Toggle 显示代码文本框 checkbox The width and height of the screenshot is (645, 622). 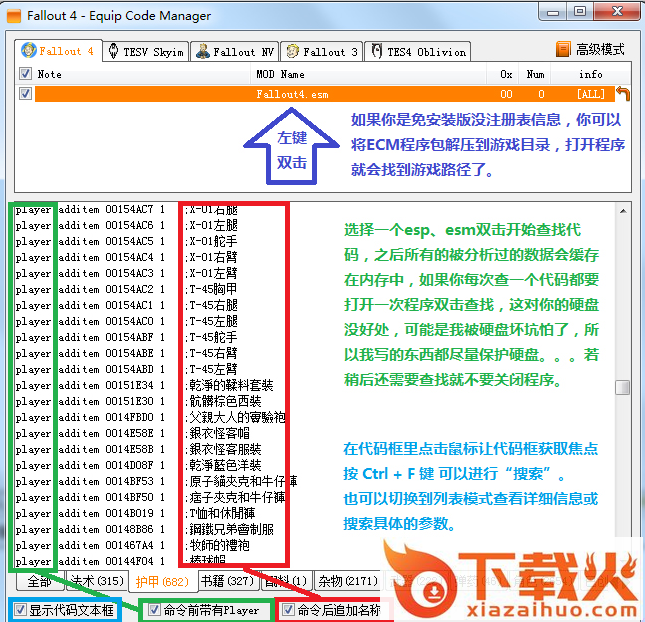[20, 610]
